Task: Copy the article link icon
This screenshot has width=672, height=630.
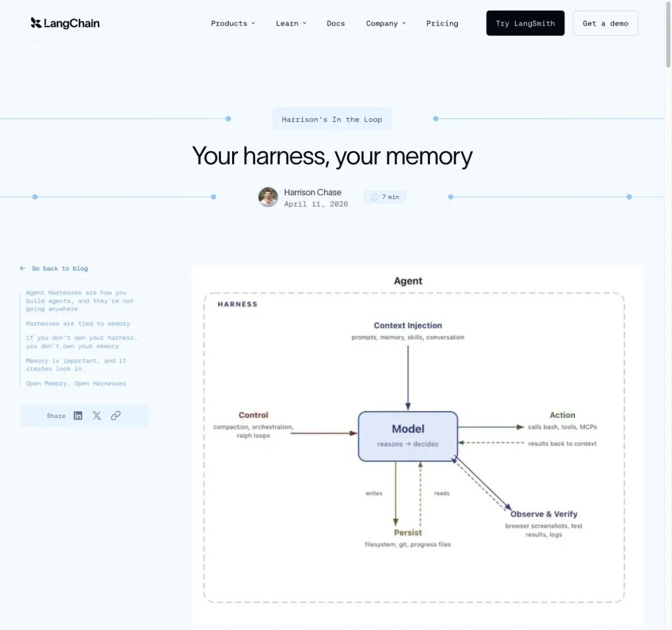Action: pyautogui.click(x=116, y=415)
